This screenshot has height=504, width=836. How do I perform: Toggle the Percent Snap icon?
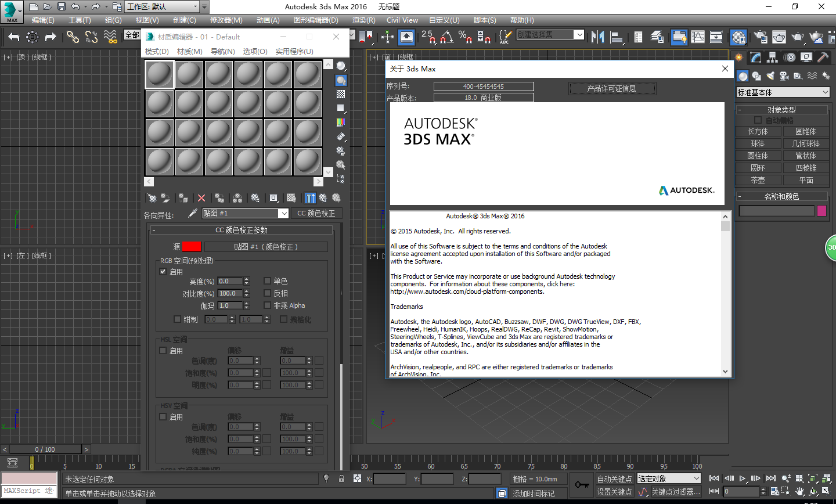[465, 37]
